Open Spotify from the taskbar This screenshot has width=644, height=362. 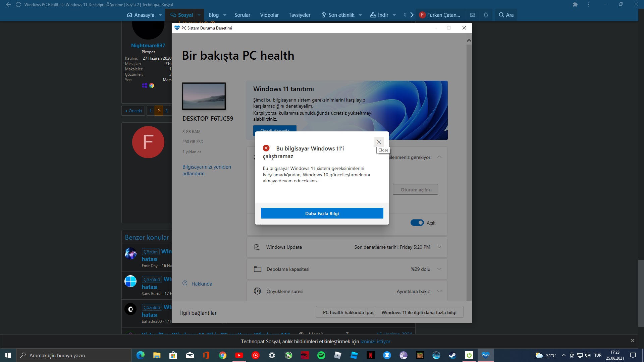pos(321,355)
